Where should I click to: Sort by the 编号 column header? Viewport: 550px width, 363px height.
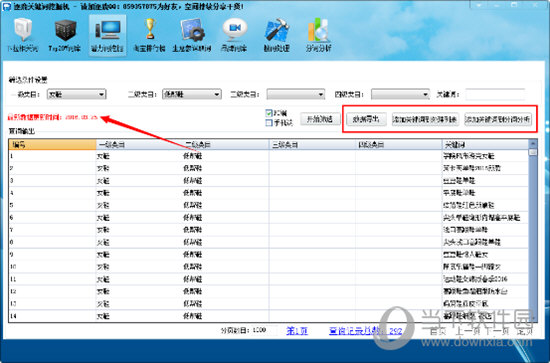pyautogui.click(x=52, y=145)
